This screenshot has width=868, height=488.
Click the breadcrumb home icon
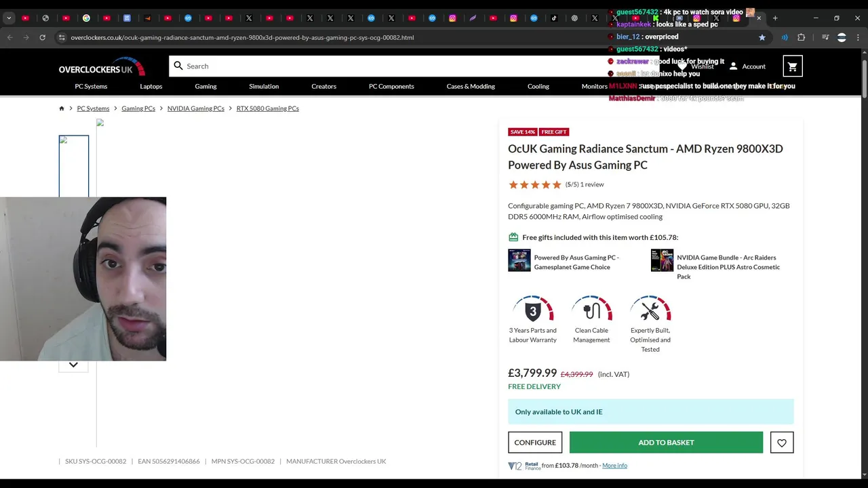(x=62, y=108)
